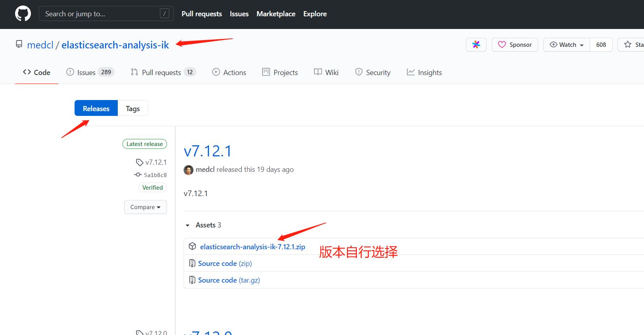Open medcl author link in release
The width and height of the screenshot is (644, 335).
pos(205,169)
